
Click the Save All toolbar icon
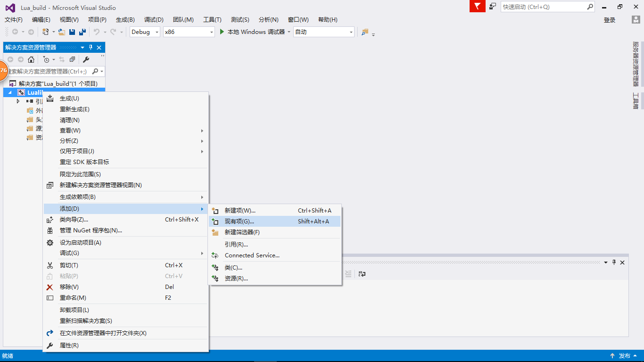[83, 32]
